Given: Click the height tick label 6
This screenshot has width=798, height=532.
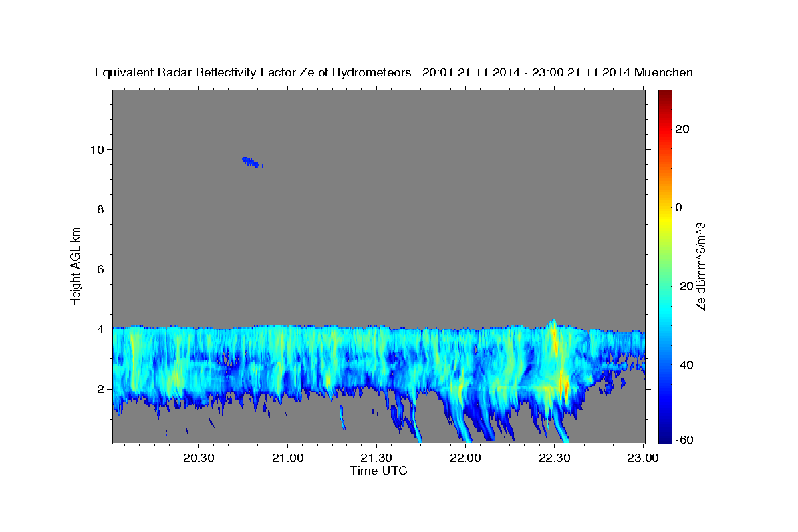Looking at the screenshot, I should pyautogui.click(x=101, y=269).
